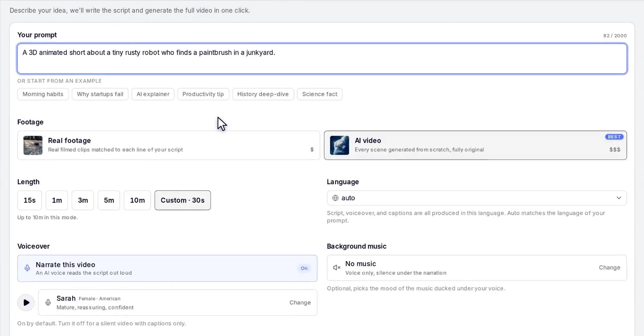Click the $ price indicator on Real footage

point(312,149)
